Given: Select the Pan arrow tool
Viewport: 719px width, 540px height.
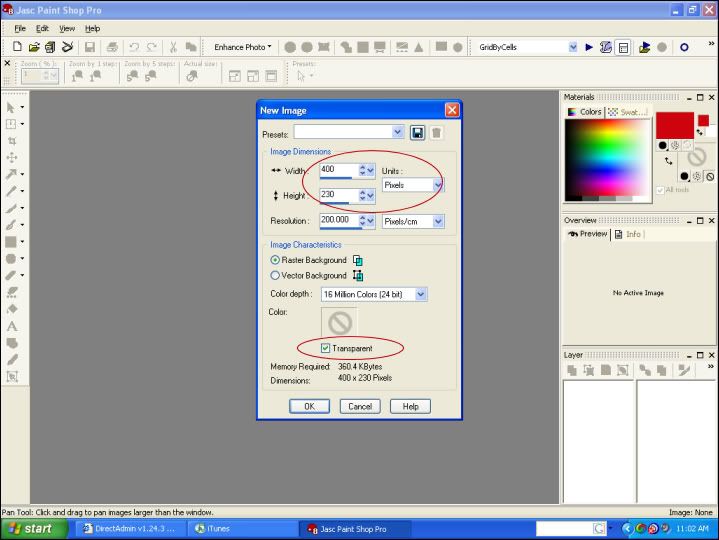Looking at the screenshot, I should [x=11, y=107].
